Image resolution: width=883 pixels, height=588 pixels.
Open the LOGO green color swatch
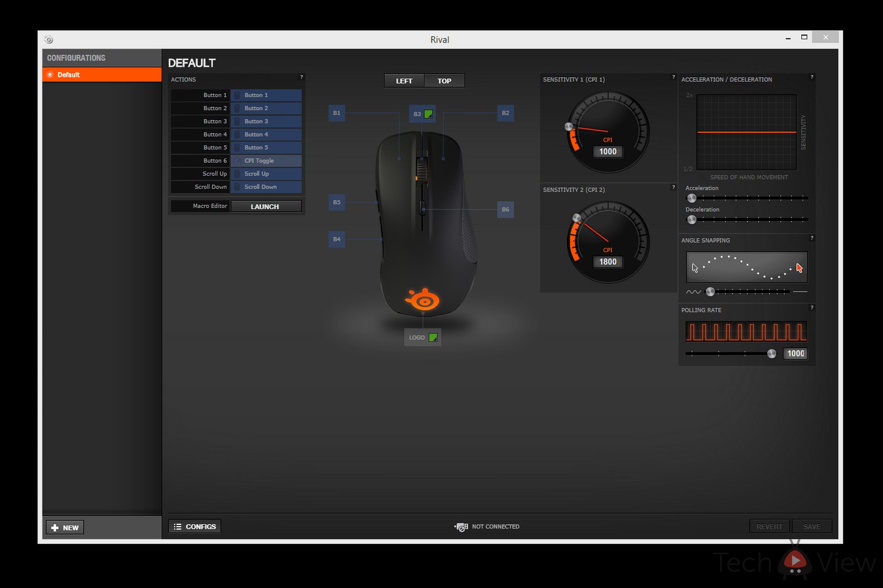[433, 338]
